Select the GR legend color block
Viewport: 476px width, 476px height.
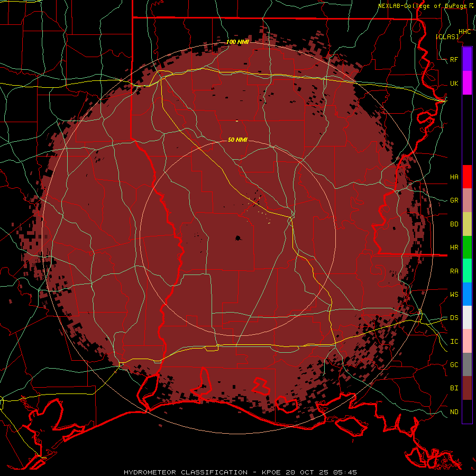pyautogui.click(x=467, y=200)
